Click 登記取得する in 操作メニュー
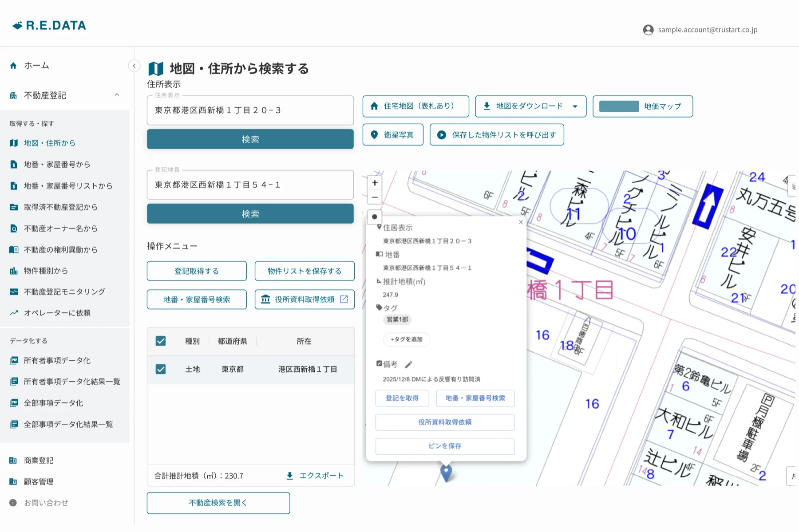The image size is (799, 532). click(x=197, y=271)
